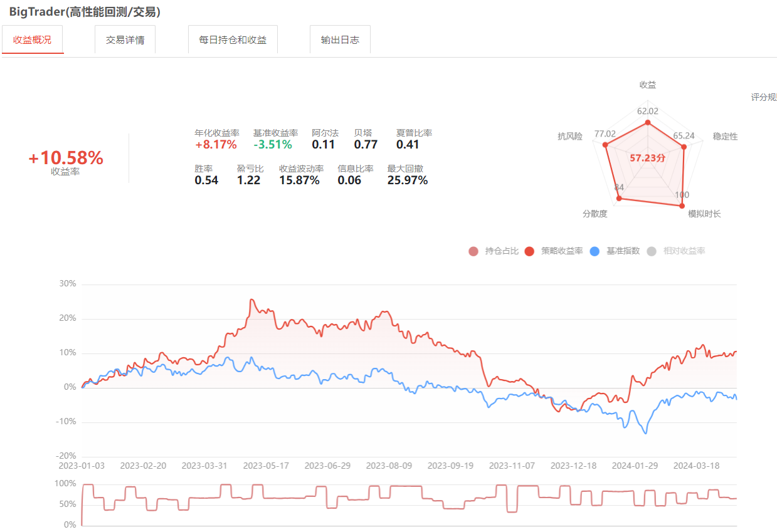Screen dimensions: 777x532
Task: Click the 稳定性 radar point at 65.24
Action: [684, 147]
